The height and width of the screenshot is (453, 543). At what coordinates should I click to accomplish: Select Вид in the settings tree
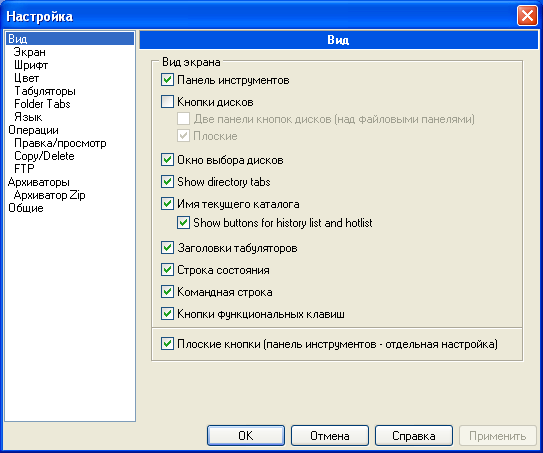pos(70,38)
